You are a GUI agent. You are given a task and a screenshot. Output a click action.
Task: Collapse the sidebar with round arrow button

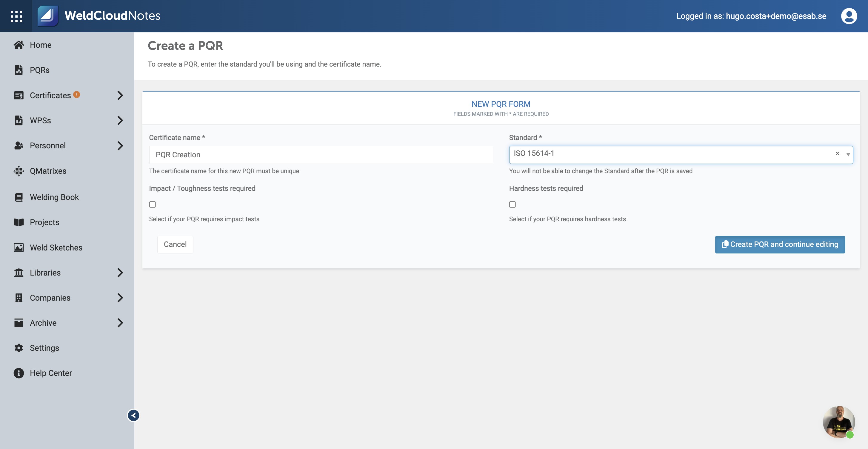(x=133, y=415)
